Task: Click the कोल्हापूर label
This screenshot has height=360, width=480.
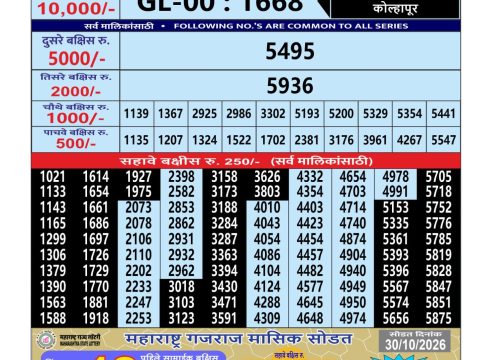Action: [x=395, y=8]
